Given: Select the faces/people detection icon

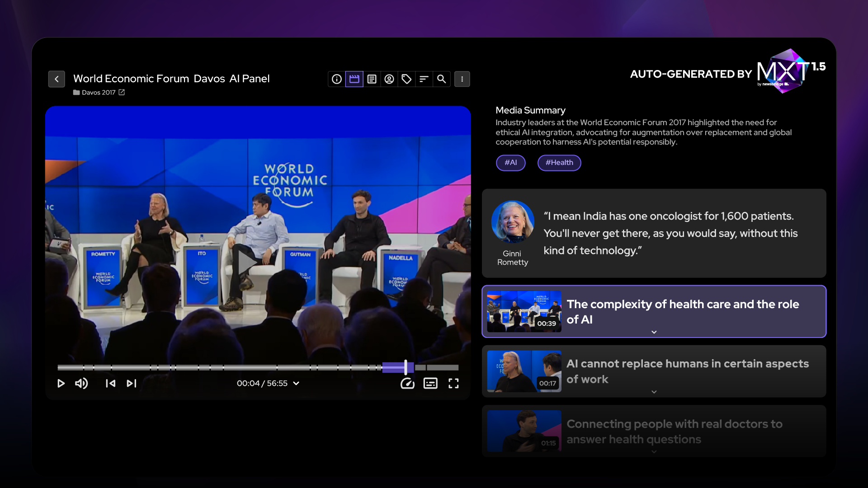Looking at the screenshot, I should tap(389, 79).
